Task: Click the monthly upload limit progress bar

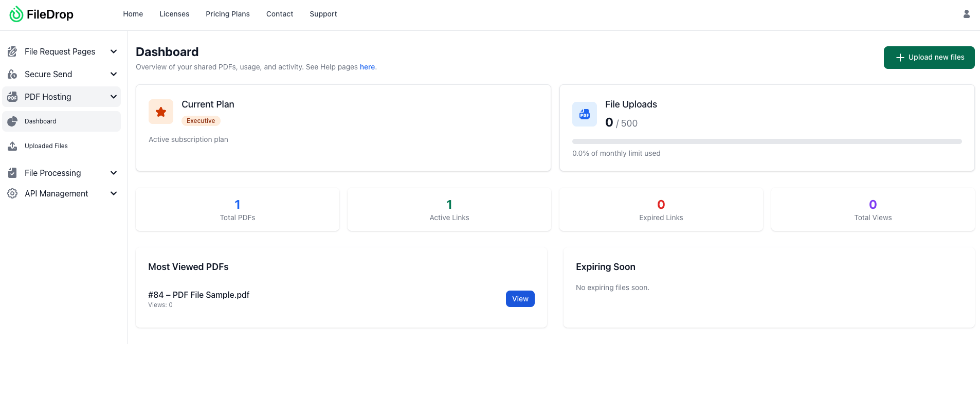Action: point(767,141)
